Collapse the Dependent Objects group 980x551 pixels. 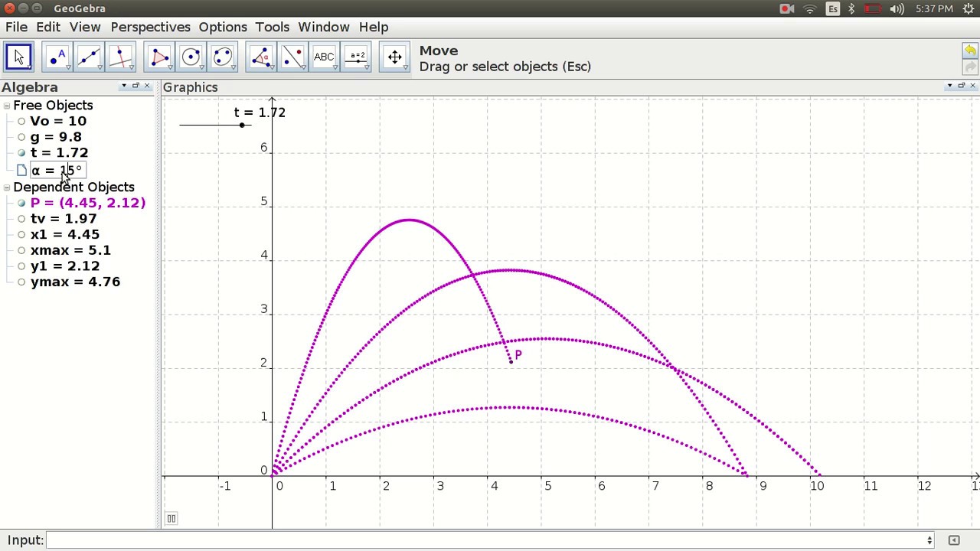tap(7, 187)
